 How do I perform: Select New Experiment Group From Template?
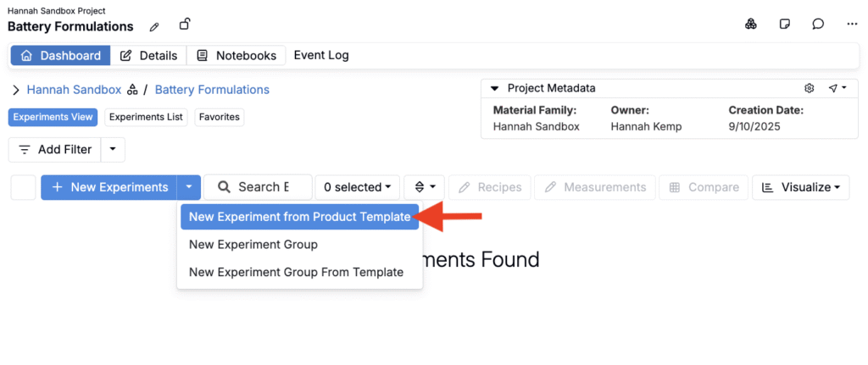pos(296,273)
